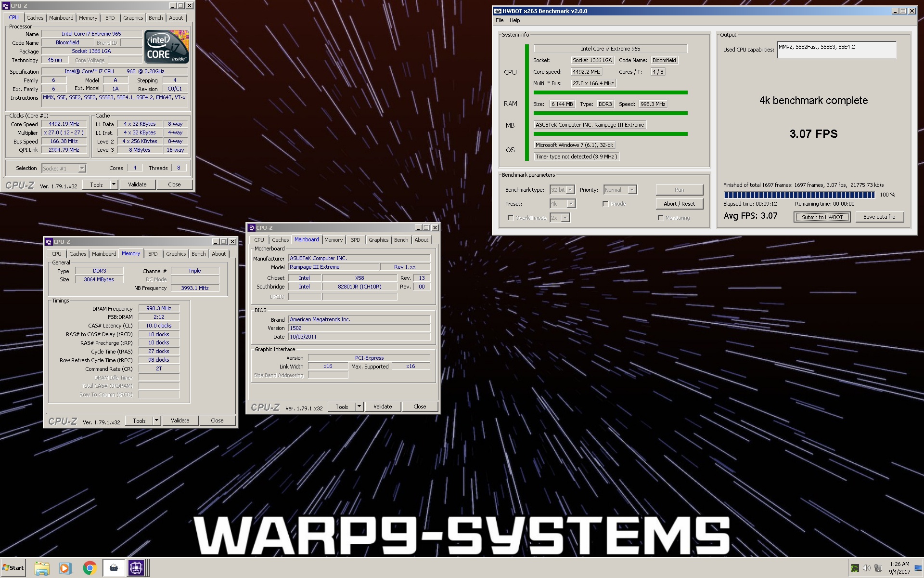
Task: Click the Used CPU capabilities text box
Action: 836,50
